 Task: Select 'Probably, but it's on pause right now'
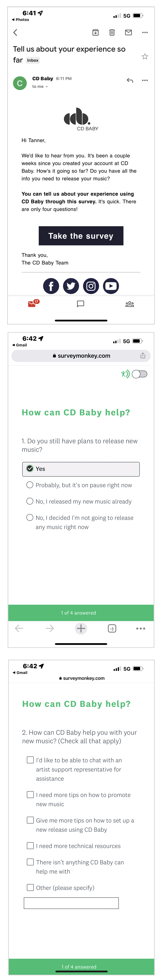click(30, 485)
